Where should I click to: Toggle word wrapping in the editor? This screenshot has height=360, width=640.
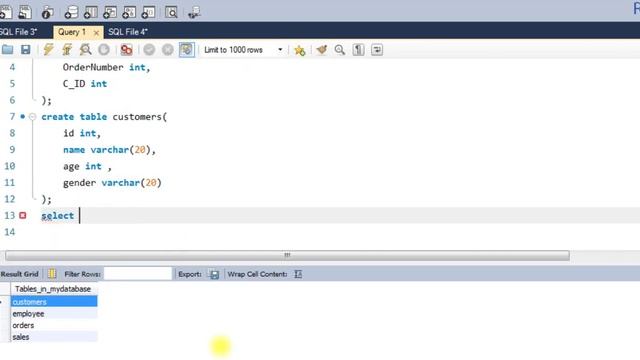(377, 50)
